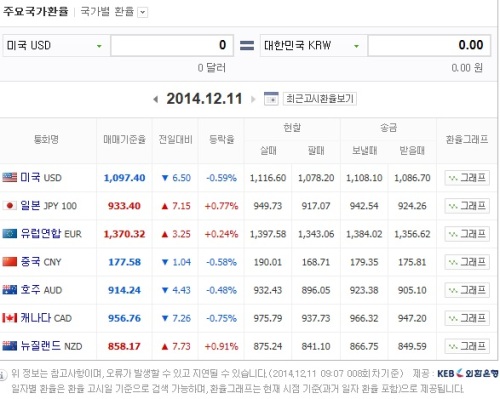Click the KEB 외환은행 logo

point(468,373)
